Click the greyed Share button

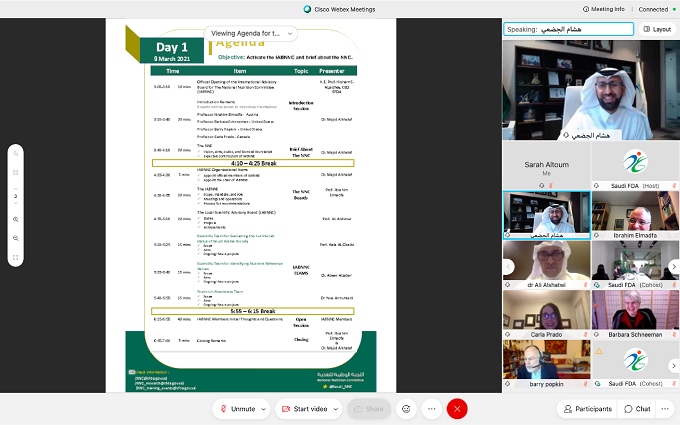pyautogui.click(x=369, y=408)
